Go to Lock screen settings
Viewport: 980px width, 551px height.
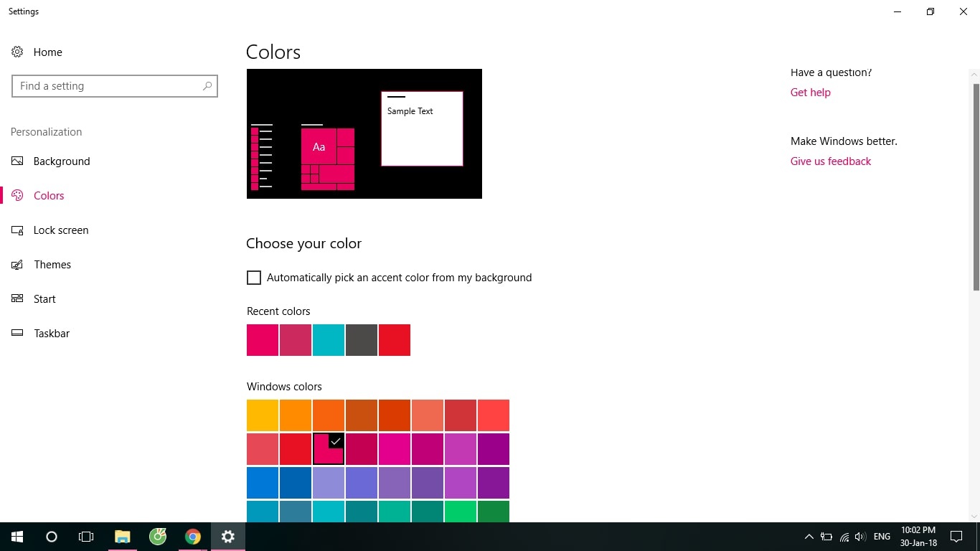pyautogui.click(x=61, y=230)
